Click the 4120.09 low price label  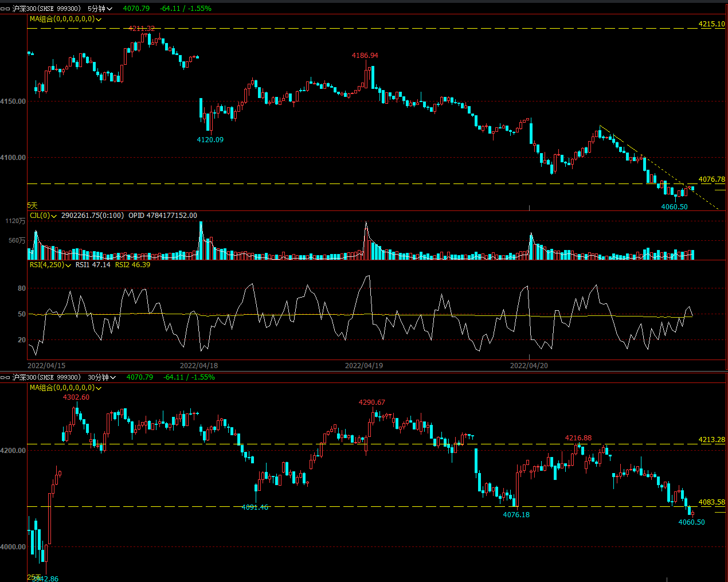pyautogui.click(x=210, y=140)
